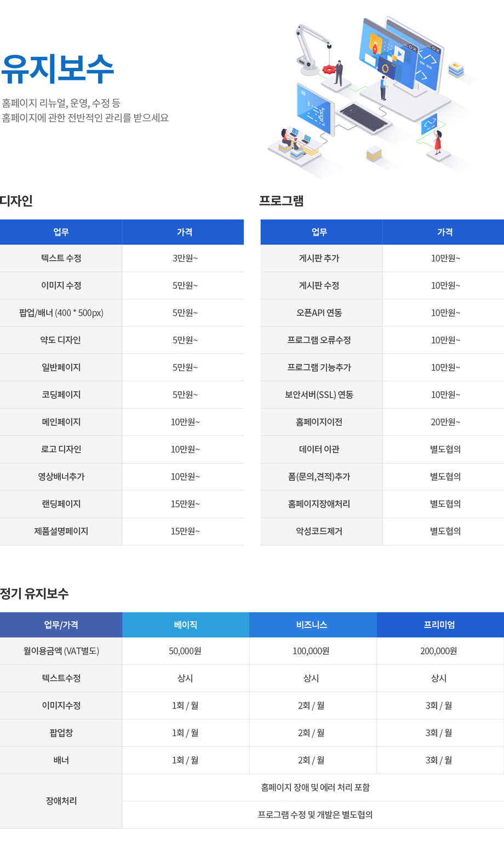Click the large 유지보수 page title

[x=58, y=69]
